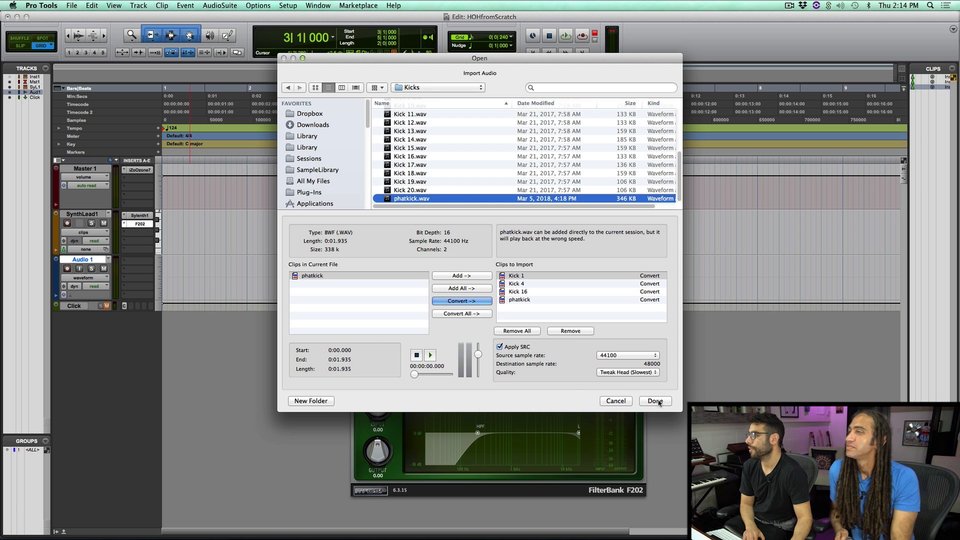Open the Kicks folder path dropdown

tap(438, 88)
